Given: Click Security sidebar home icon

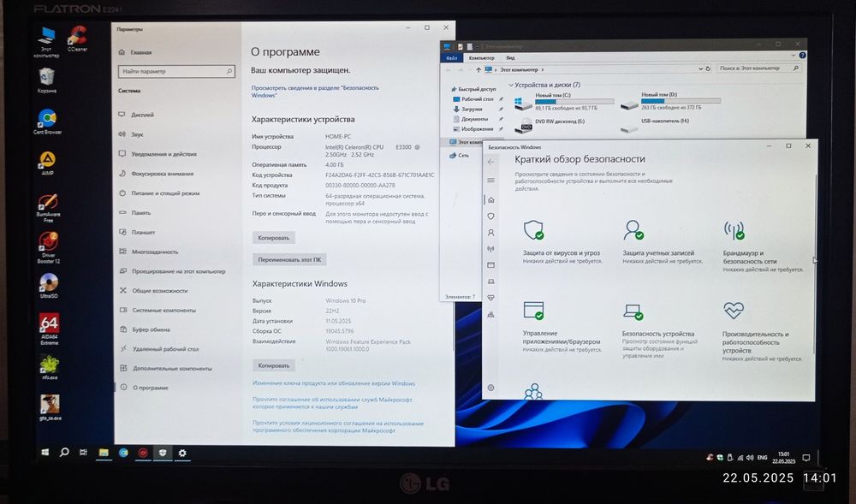Looking at the screenshot, I should [x=490, y=199].
